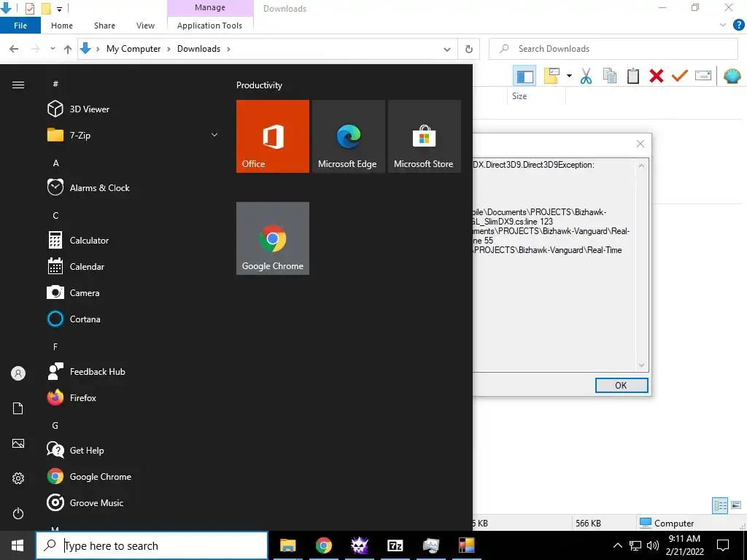Image resolution: width=747 pixels, height=560 pixels.
Task: Click the Cut scissors toolbar icon
Action: tap(586, 76)
